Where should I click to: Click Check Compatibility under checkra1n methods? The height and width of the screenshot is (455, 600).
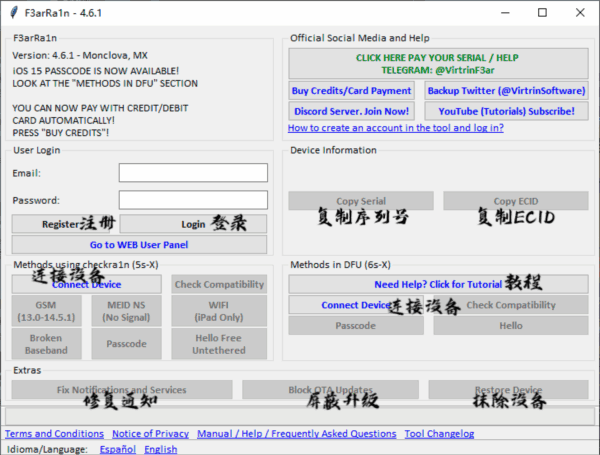coord(219,284)
